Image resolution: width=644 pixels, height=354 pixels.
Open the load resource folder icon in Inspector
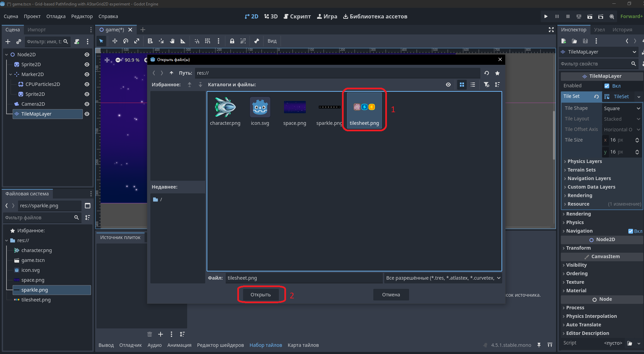point(574,41)
